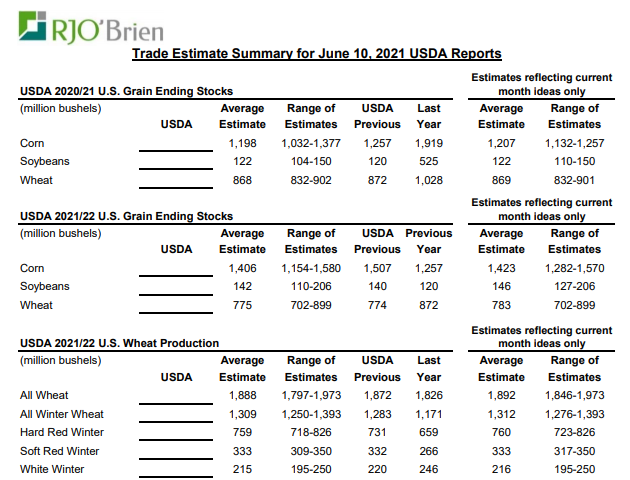This screenshot has width=630, height=480.
Task: Click the blank USDA field for 2021/22 Soybeans
Action: click(x=176, y=286)
